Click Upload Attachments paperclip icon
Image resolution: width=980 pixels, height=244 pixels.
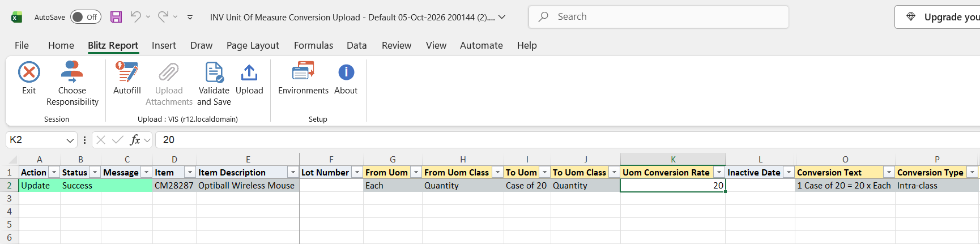[x=169, y=72]
